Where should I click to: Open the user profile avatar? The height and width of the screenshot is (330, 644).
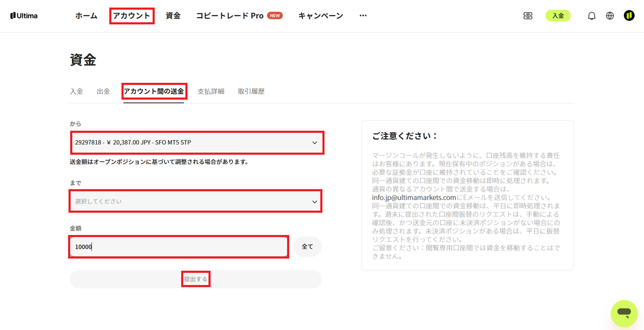point(629,16)
